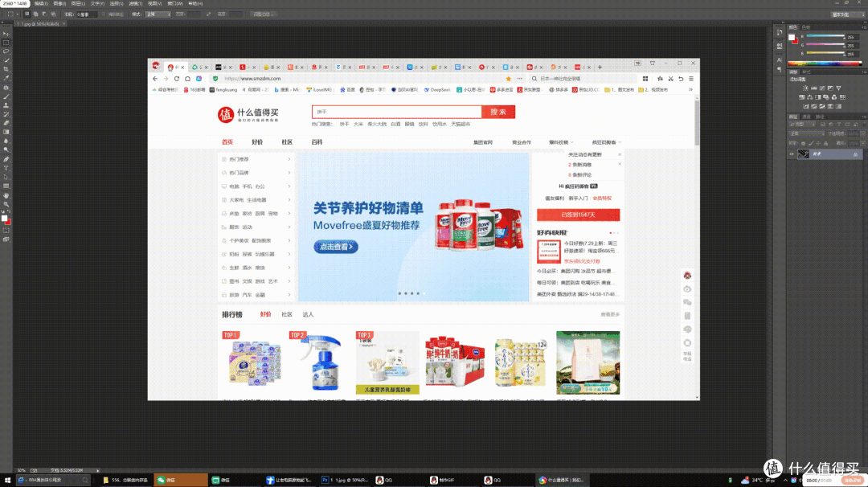
Task: Select the Eyedropper tool
Action: [6, 78]
